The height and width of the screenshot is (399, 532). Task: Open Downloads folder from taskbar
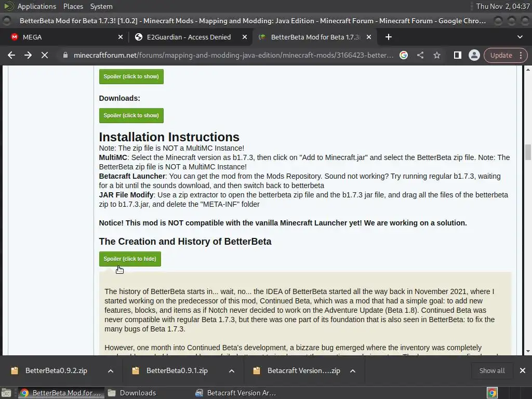[131, 393]
